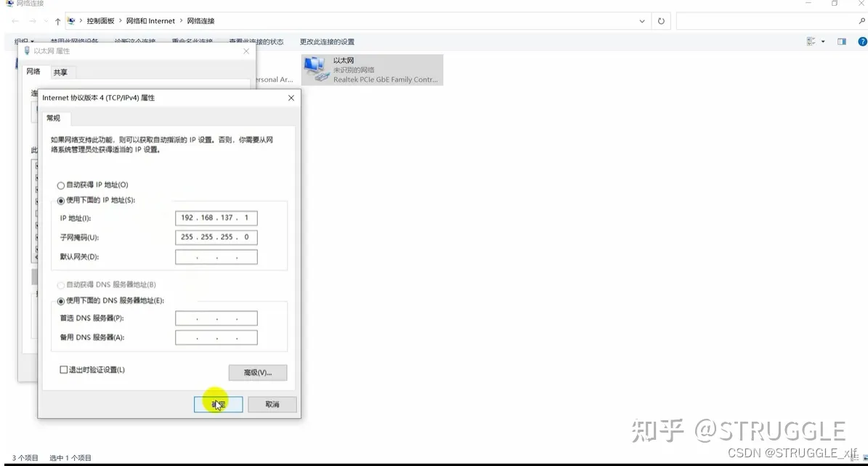Image resolution: width=868 pixels, height=466 pixels.
Task: Click the search magnifier icon
Action: pyautogui.click(x=862, y=21)
